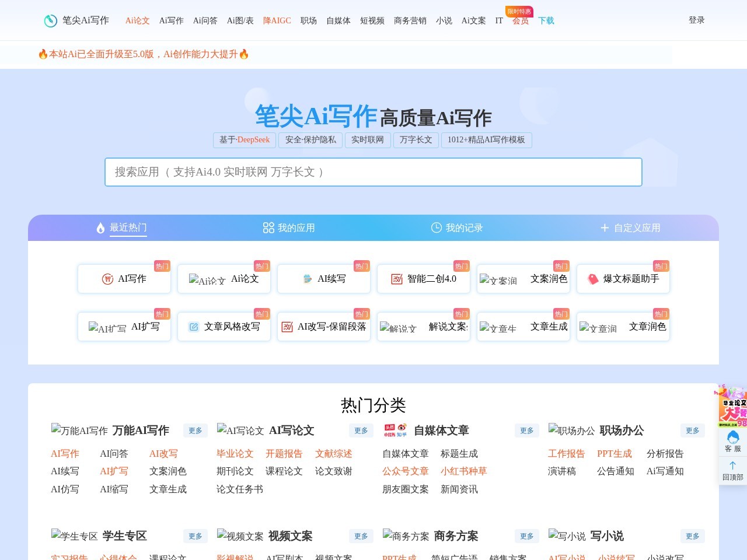The image size is (747, 560).
Task: Open the 降AIGC navigation menu item
Action: pos(277,20)
